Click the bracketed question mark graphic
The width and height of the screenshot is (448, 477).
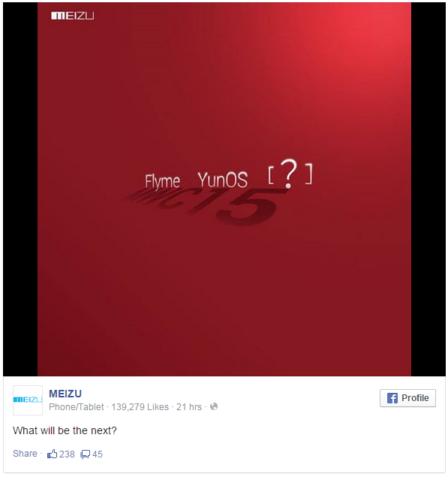290,174
